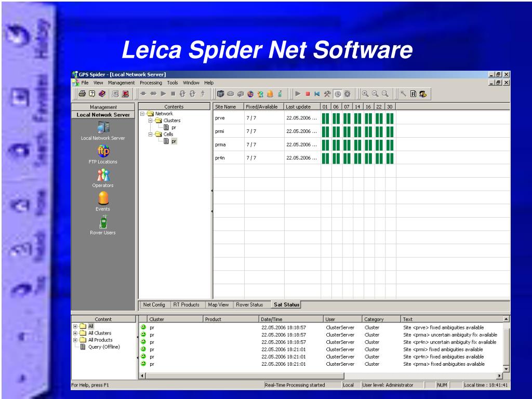532x399 pixels.
Task: Click smiley icon of prve fixed ambiguities row
Action: click(x=143, y=327)
